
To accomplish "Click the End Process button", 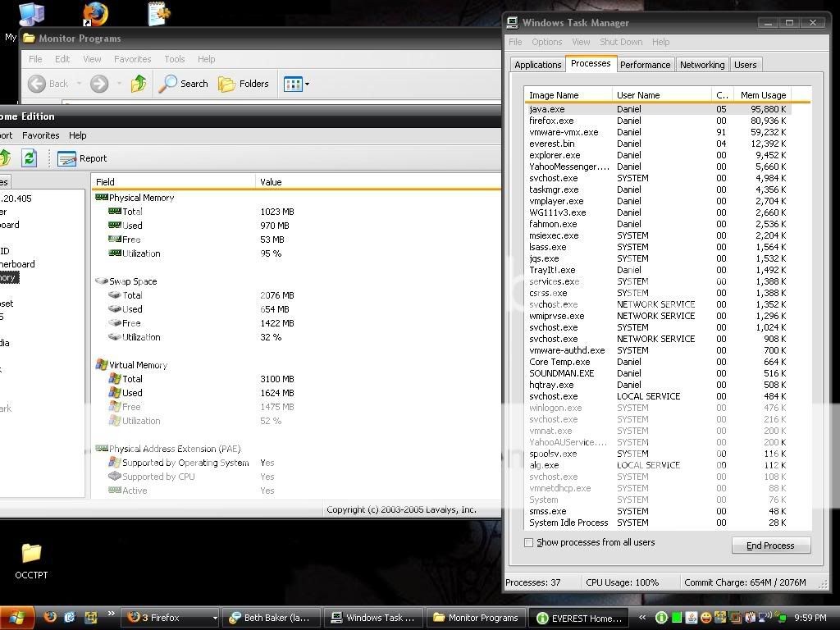I will point(770,546).
